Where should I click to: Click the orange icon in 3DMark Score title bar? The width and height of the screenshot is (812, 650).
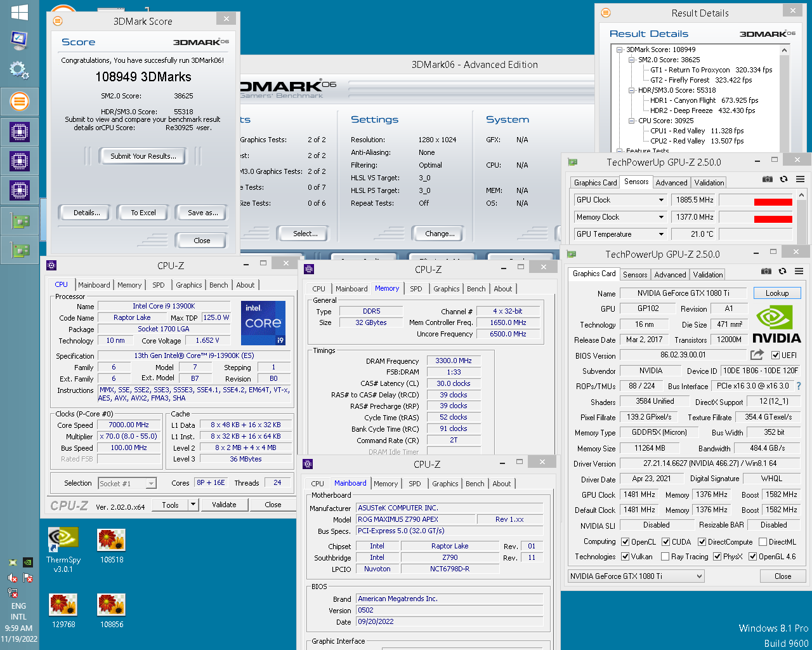58,21
